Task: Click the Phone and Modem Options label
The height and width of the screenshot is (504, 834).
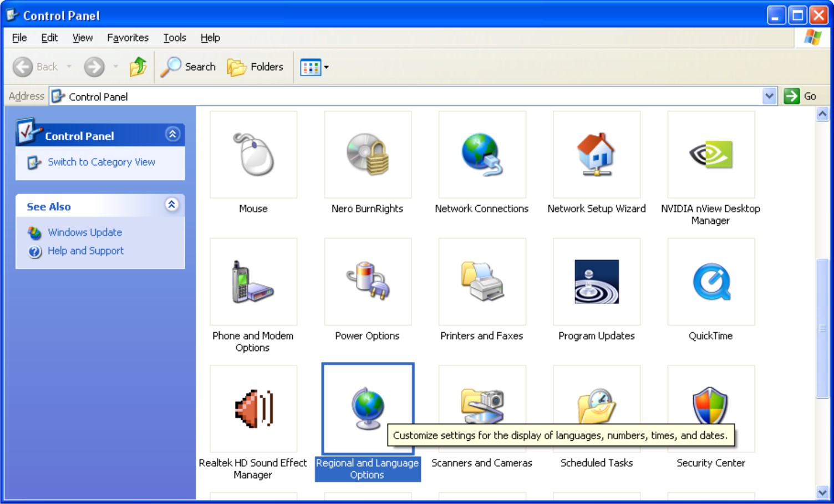Action: point(253,342)
